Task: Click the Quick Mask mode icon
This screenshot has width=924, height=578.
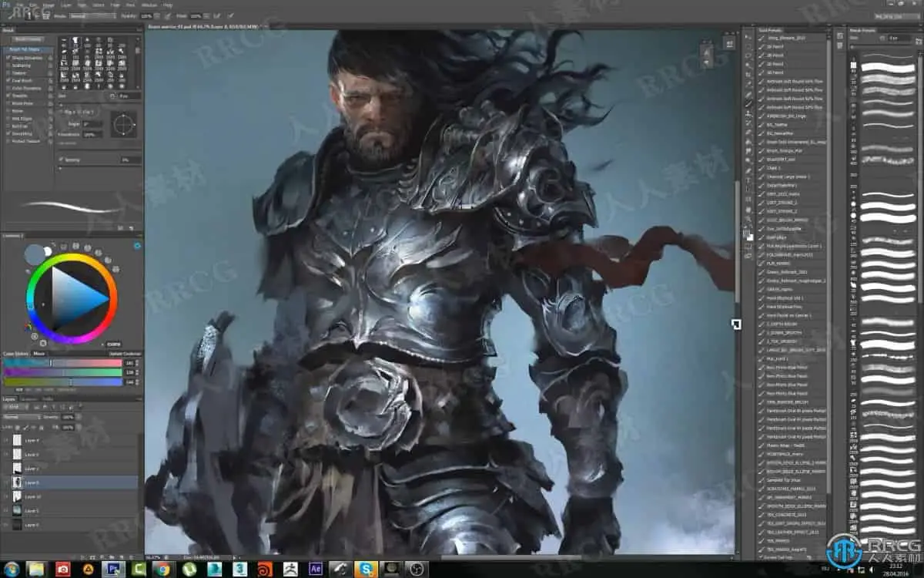Action: click(748, 245)
